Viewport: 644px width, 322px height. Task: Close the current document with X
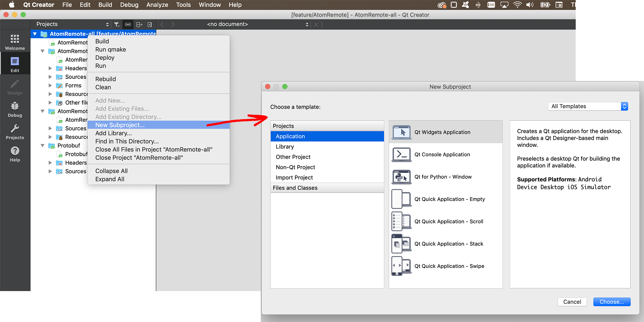316,24
